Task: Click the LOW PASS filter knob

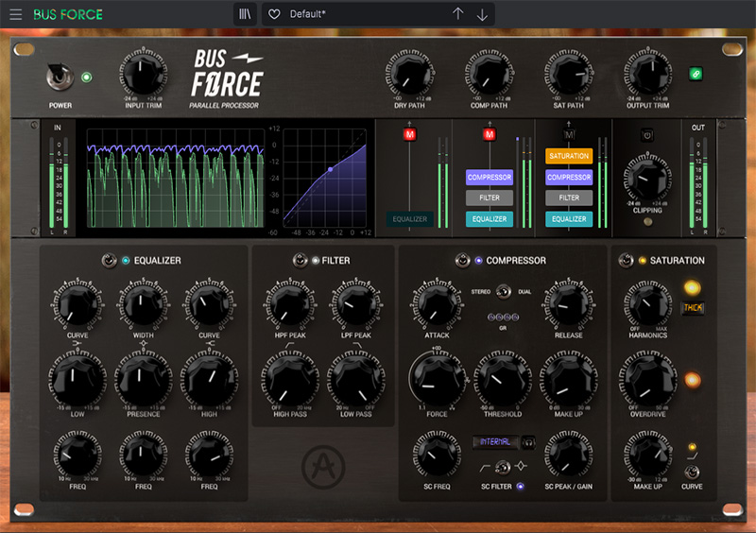Action: pos(356,380)
